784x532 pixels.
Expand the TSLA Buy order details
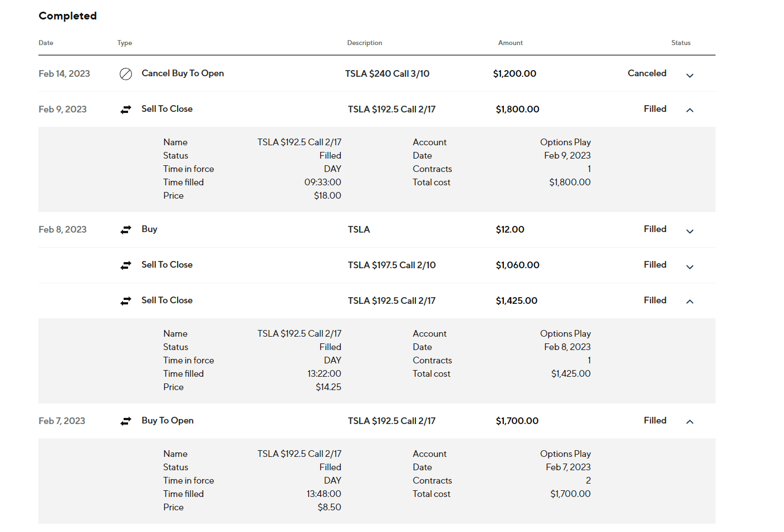pos(689,231)
